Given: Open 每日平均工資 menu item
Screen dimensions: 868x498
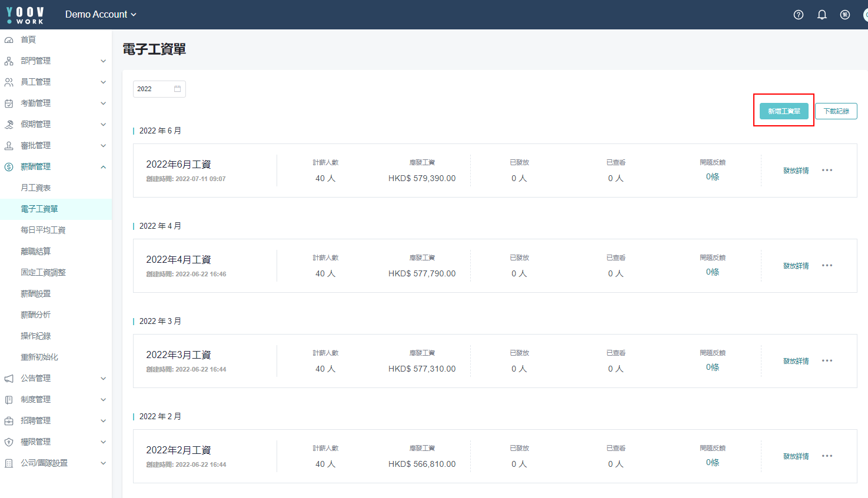Looking at the screenshot, I should click(43, 230).
